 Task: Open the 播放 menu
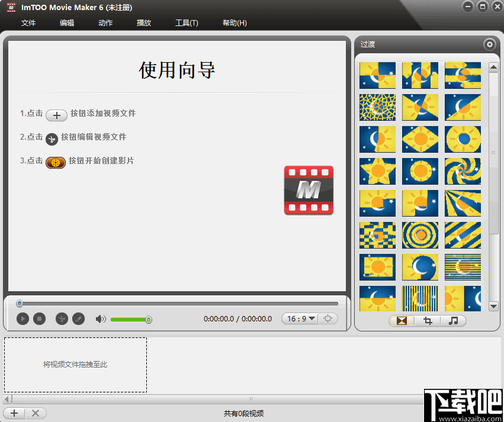click(143, 22)
